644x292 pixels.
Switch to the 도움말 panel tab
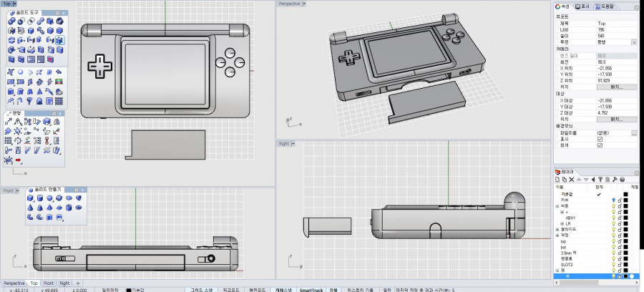(605, 6)
